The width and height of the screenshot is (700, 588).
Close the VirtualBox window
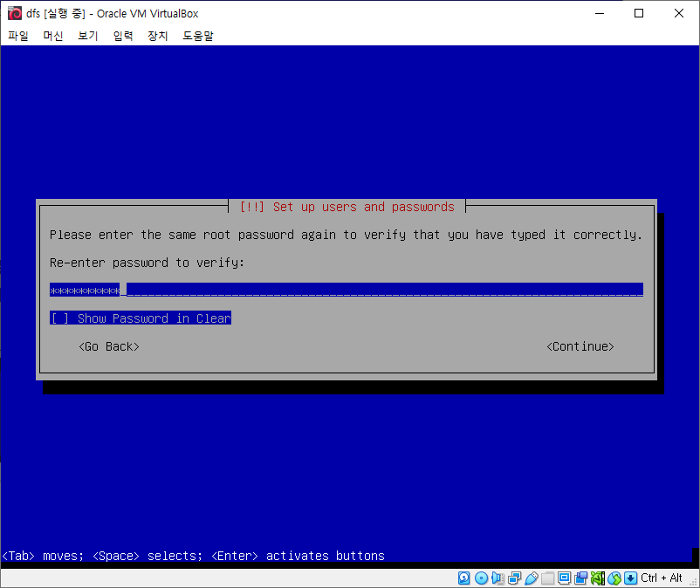678,13
